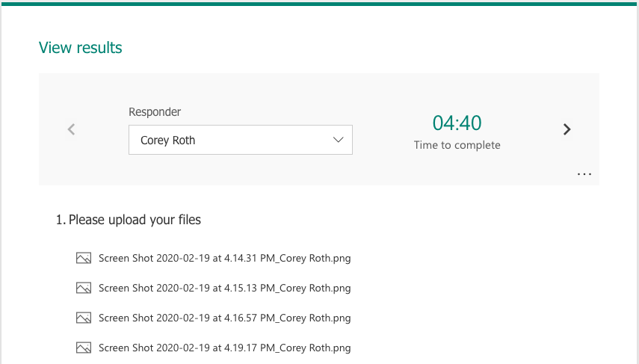Image resolution: width=639 pixels, height=364 pixels.
Task: Advance to the next responder arrow
Action: [567, 129]
